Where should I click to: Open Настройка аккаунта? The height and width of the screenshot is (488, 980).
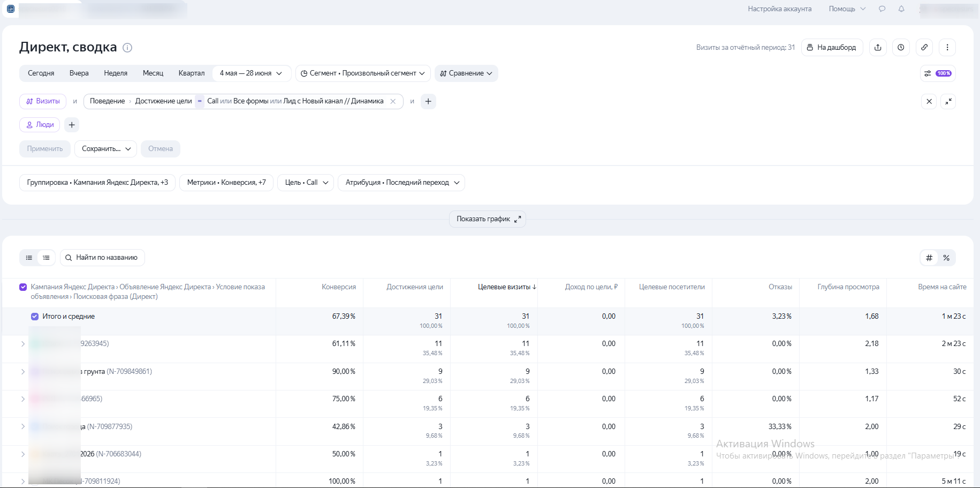[780, 9]
